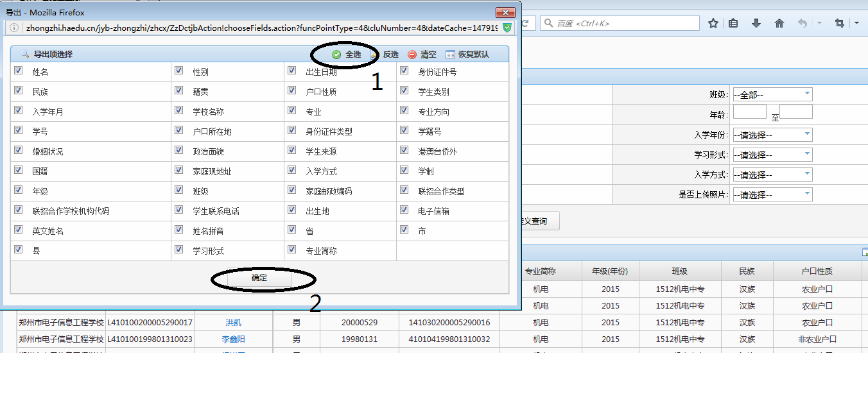Uncheck the 学习形式 checkbox
Viewport: 868px width, 401px height.
point(178,250)
